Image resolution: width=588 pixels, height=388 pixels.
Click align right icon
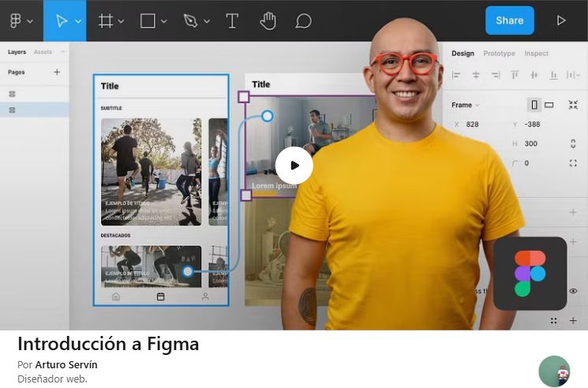coord(496,75)
